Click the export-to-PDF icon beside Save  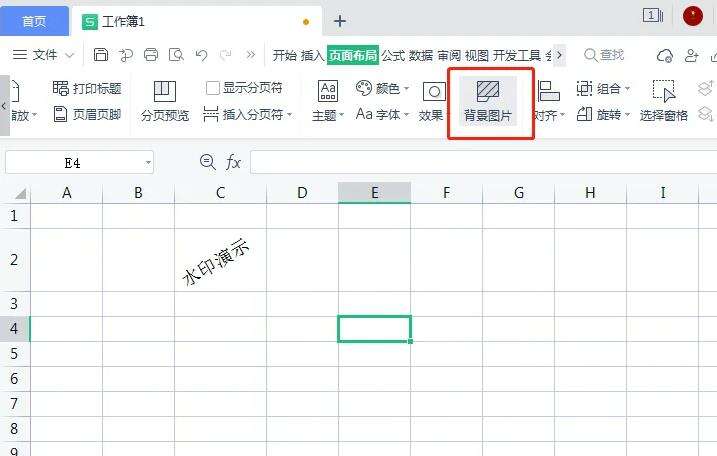coord(126,55)
